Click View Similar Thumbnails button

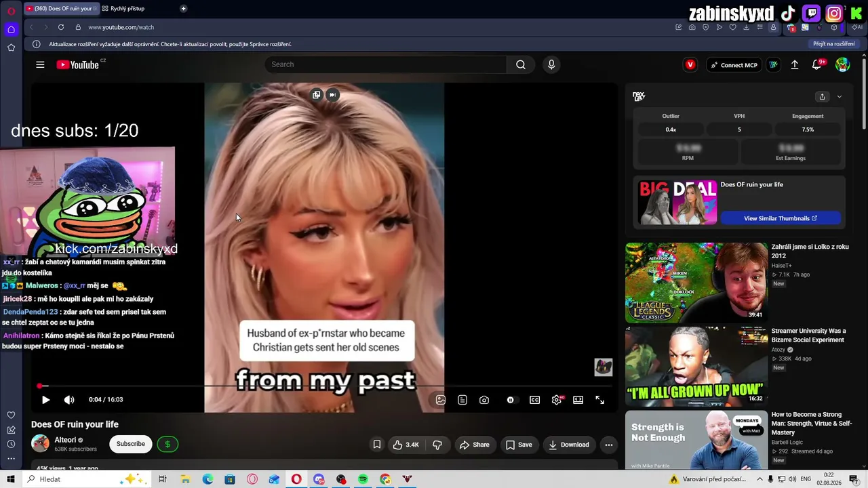(781, 218)
